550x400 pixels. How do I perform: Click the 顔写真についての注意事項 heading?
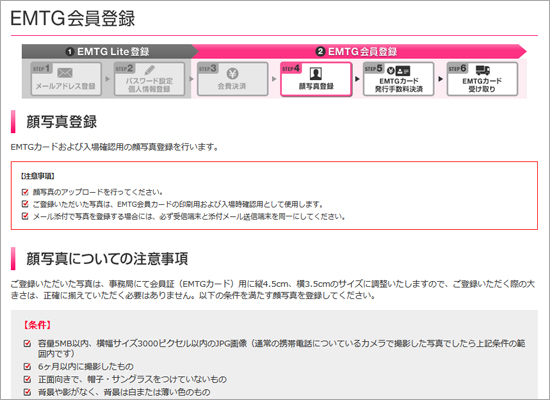107,259
